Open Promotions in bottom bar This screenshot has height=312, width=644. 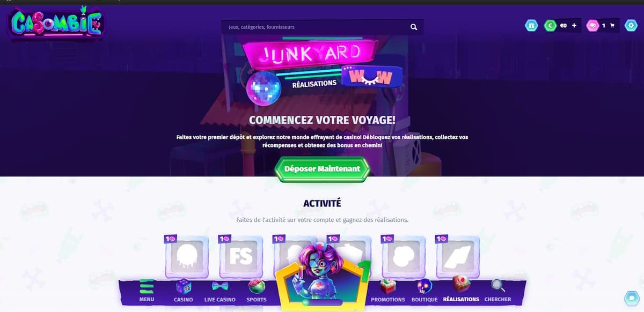click(x=387, y=291)
